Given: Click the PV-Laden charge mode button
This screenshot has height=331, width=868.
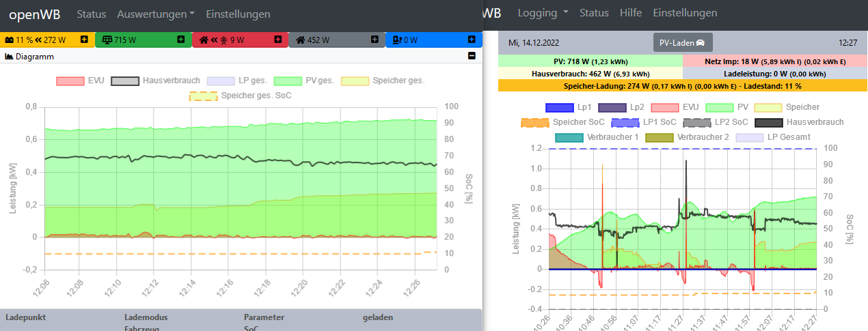Looking at the screenshot, I should [683, 42].
